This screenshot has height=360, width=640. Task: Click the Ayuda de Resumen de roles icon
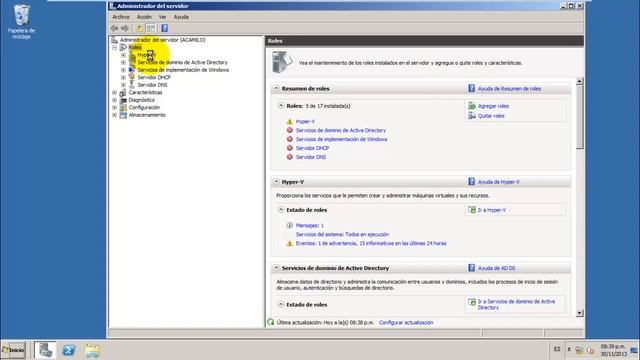[471, 89]
